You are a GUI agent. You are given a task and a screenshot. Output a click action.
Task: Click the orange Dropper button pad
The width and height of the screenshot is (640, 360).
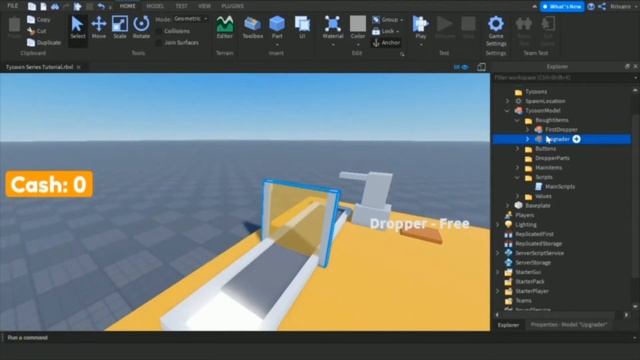click(421, 236)
